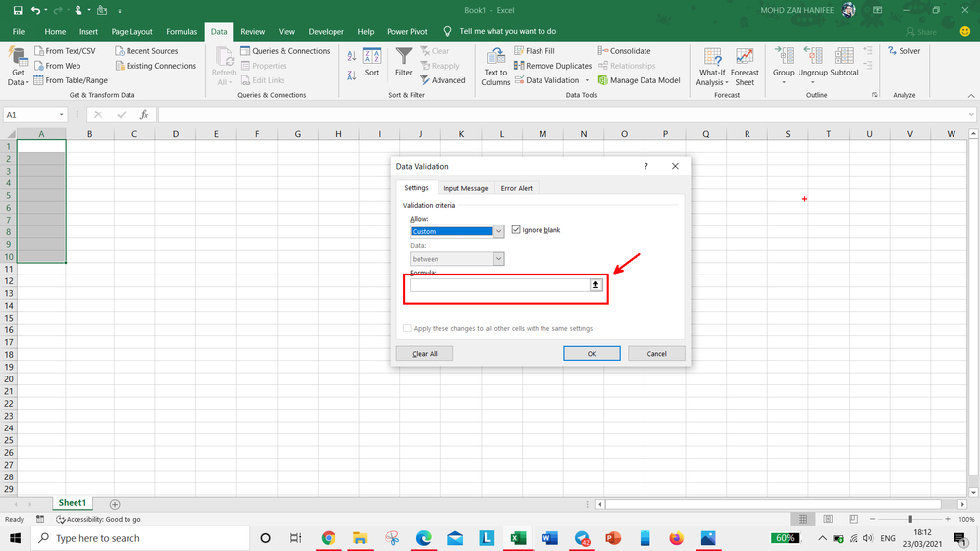
Task: Click the Windows Start button
Action: click(x=15, y=538)
